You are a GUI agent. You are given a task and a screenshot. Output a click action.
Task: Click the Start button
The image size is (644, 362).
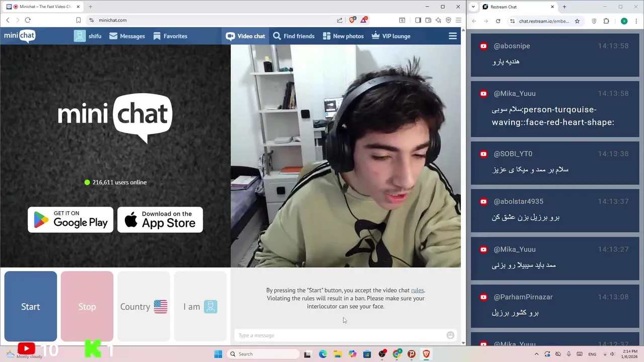coord(31,306)
